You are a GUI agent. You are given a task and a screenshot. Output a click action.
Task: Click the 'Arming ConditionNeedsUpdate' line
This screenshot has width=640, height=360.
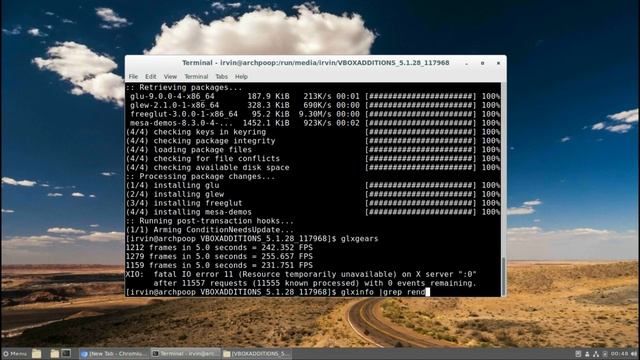click(x=210, y=230)
